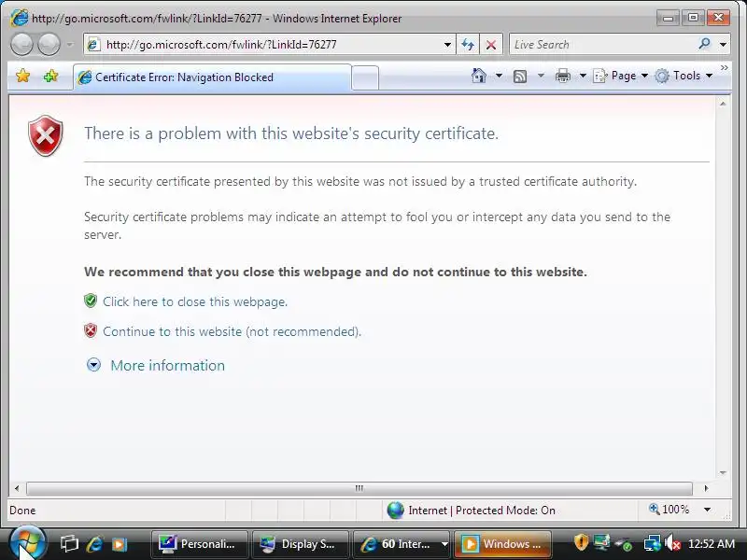This screenshot has width=747, height=560.
Task: Switch to Windows Media Player taskbar button
Action: pos(502,544)
